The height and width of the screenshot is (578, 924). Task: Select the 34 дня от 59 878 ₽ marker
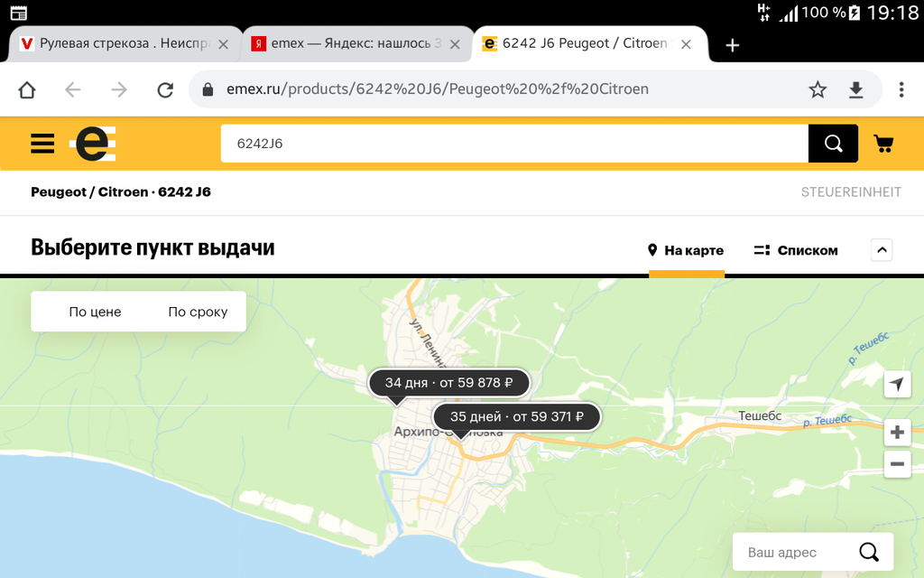pos(449,383)
